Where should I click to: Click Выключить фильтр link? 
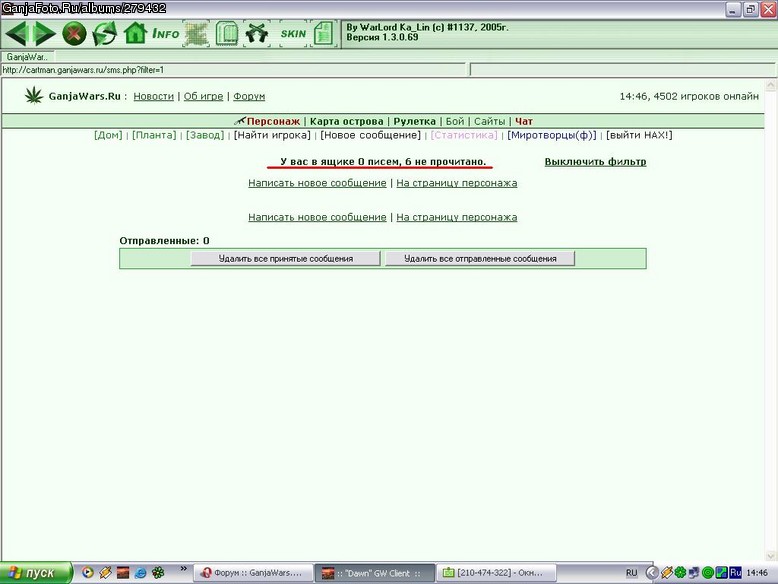coord(595,162)
